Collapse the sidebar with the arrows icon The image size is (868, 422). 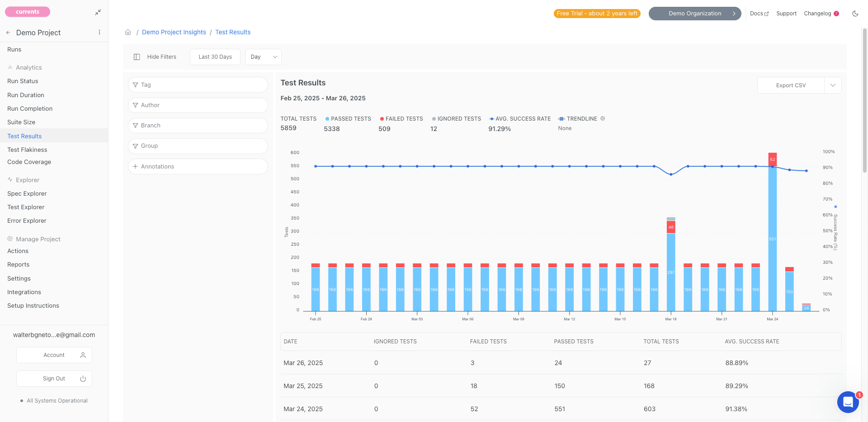[98, 12]
